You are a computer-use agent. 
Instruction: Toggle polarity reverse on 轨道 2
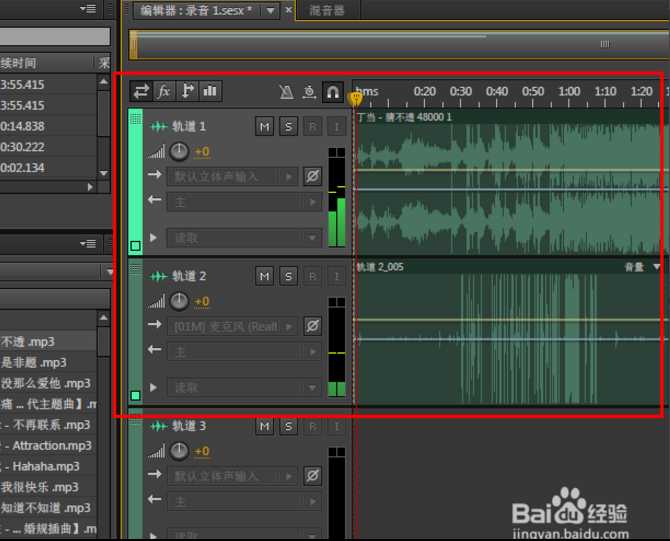tap(312, 326)
